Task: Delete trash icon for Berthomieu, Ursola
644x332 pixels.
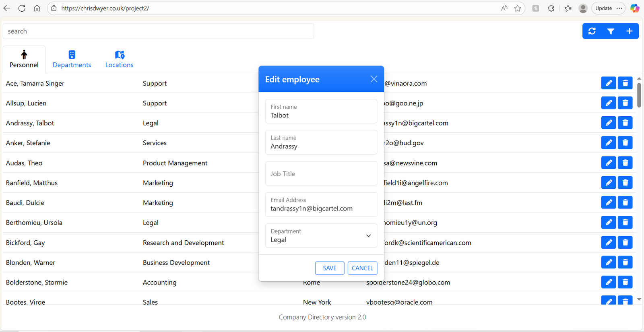Action: tap(625, 222)
